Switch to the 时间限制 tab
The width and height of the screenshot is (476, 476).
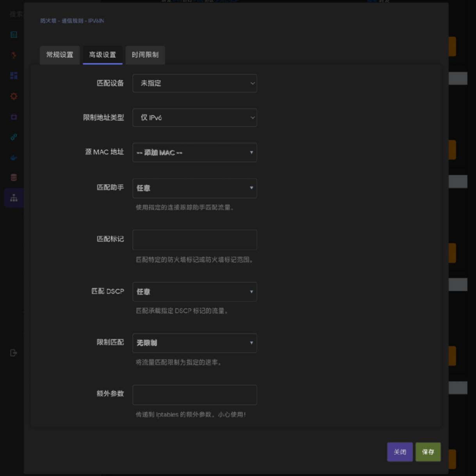coord(145,55)
